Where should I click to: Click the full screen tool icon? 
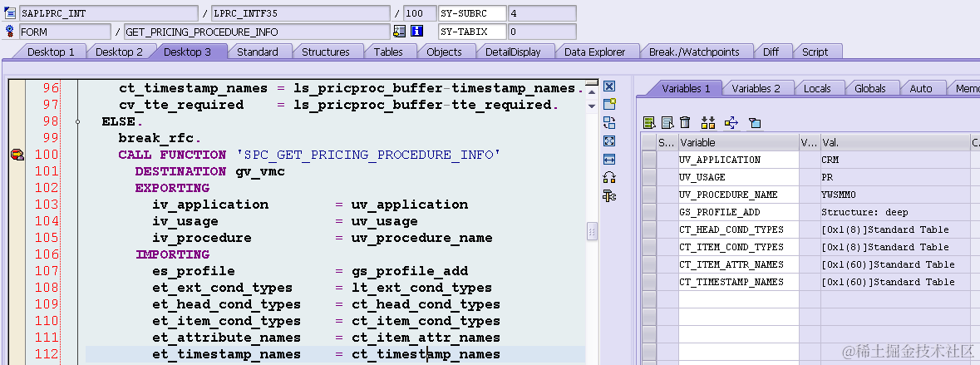click(608, 141)
